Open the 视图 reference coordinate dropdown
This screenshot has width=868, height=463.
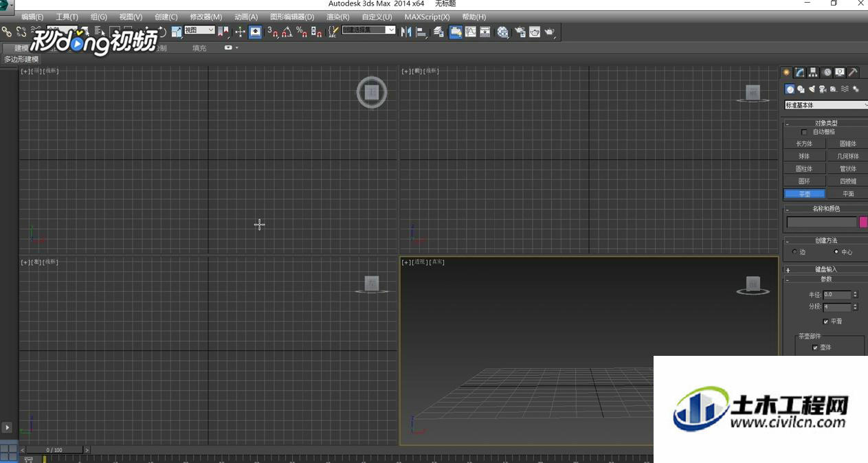[199, 30]
